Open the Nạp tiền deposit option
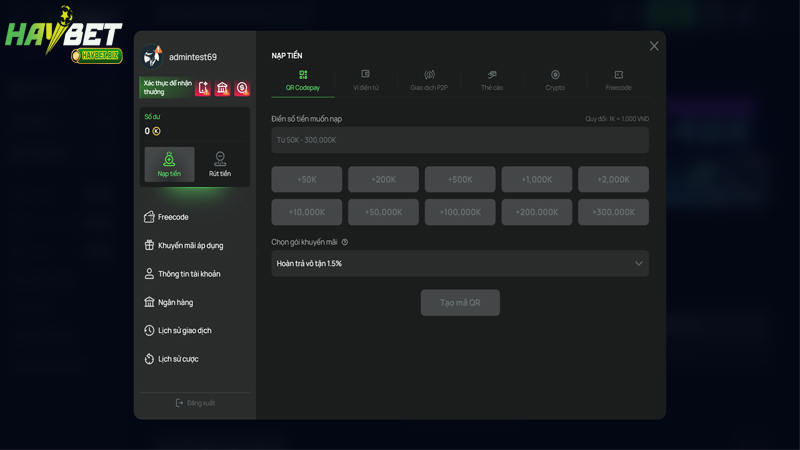The image size is (800, 450). coord(169,164)
